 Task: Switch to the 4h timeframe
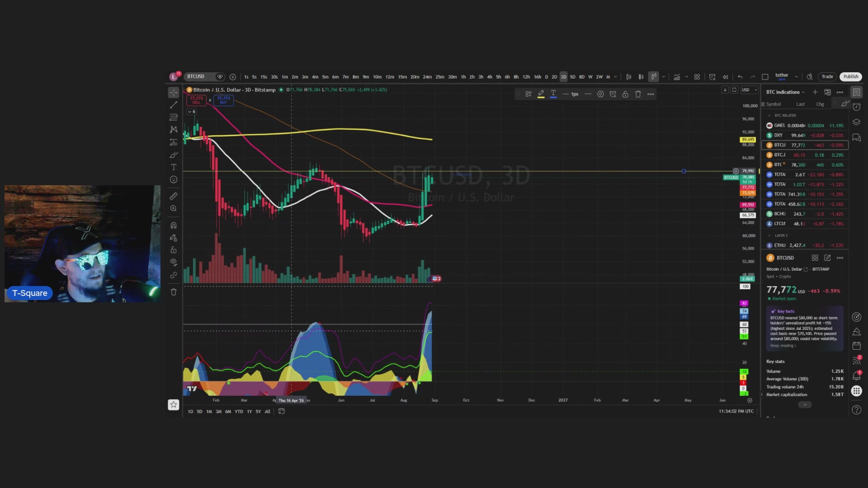tap(490, 77)
